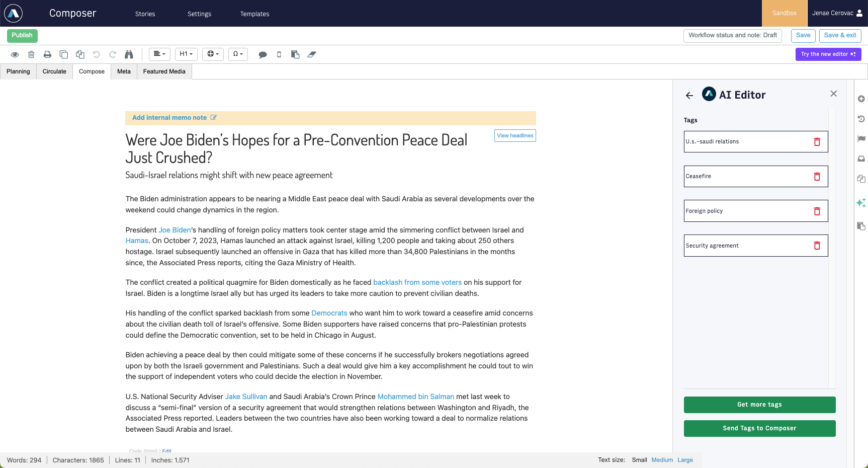Click the paste clipboard icon in toolbar
868x468 pixels.
point(295,54)
